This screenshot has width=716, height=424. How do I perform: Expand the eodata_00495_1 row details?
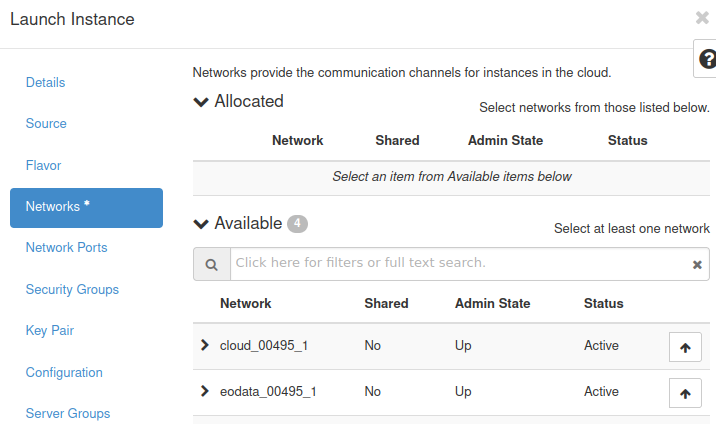(205, 392)
